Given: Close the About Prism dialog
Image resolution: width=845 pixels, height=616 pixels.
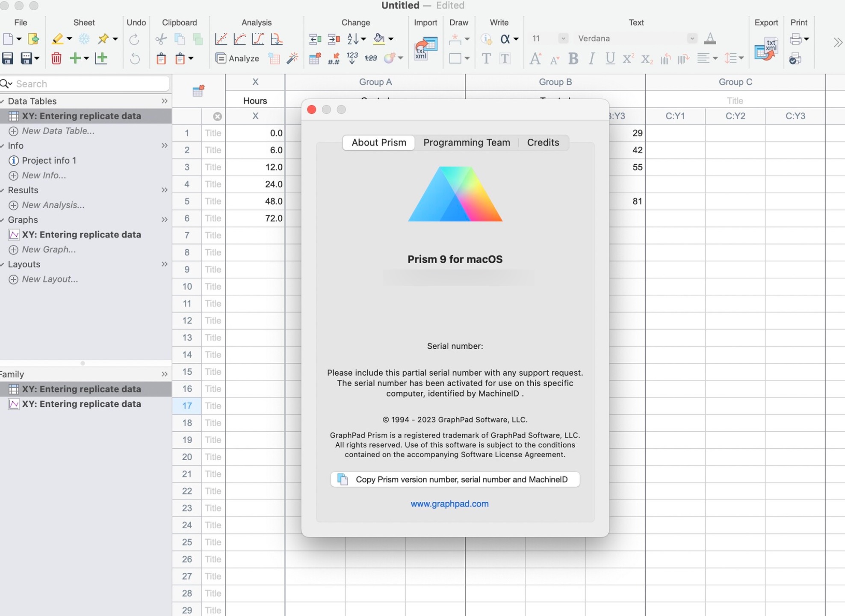Looking at the screenshot, I should pos(312,110).
